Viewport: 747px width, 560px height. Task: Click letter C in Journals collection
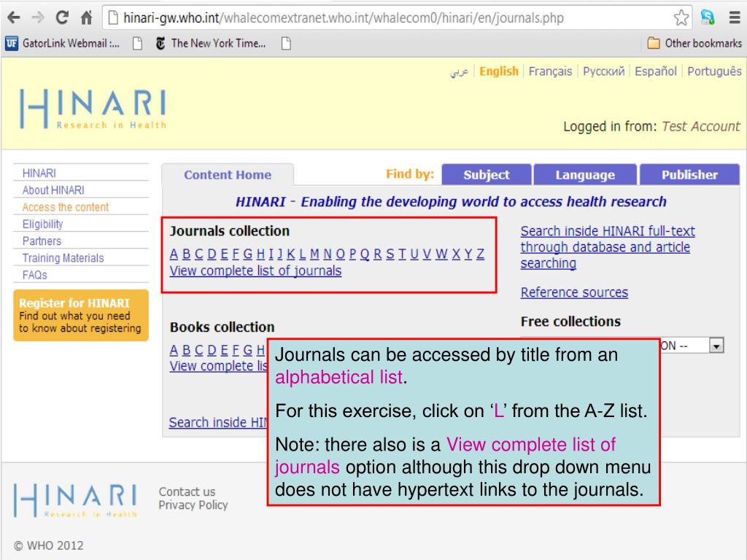(x=198, y=254)
